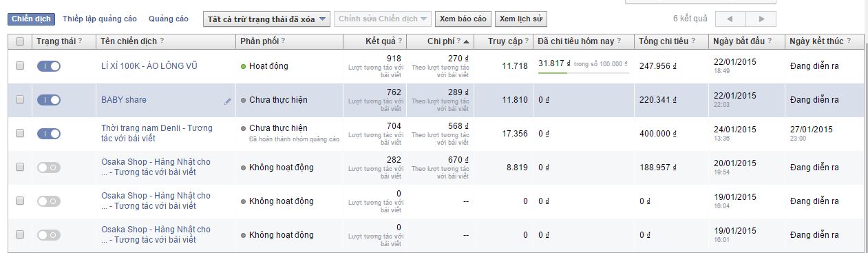Turn off the Thời trang nam Denli switch
The height and width of the screenshot is (253, 868).
tap(49, 134)
